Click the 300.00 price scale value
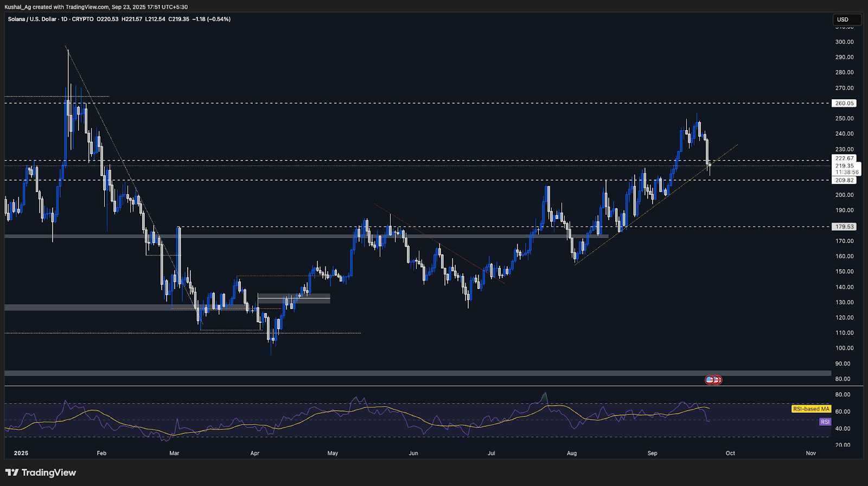Screen dimensions: 868x486 844,42
